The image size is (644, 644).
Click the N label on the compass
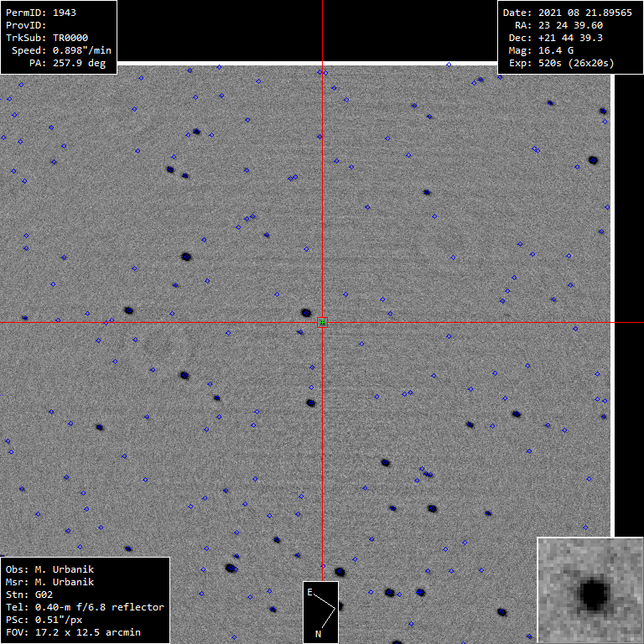[x=318, y=634]
